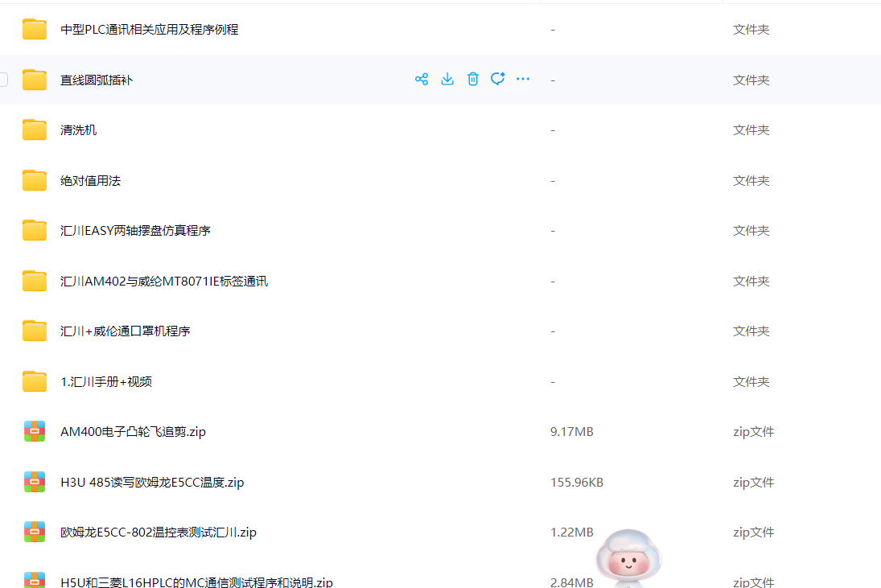Click the AI chat sparkle icon
881x588 pixels.
498,79
